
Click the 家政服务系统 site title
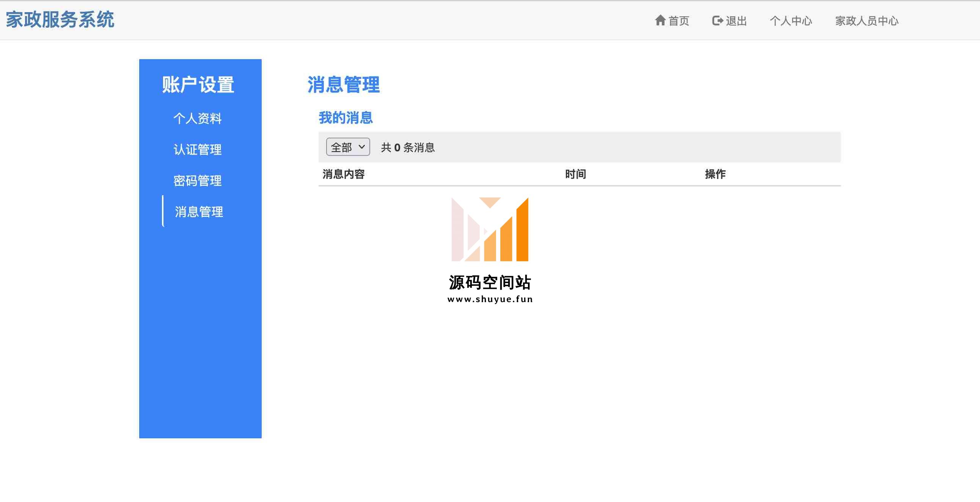click(60, 19)
